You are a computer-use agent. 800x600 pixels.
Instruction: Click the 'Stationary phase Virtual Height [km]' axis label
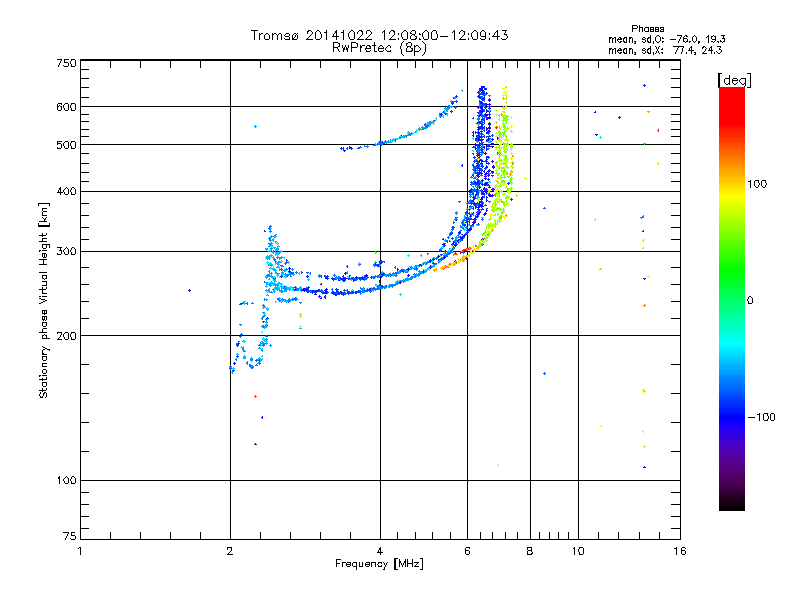(44, 300)
